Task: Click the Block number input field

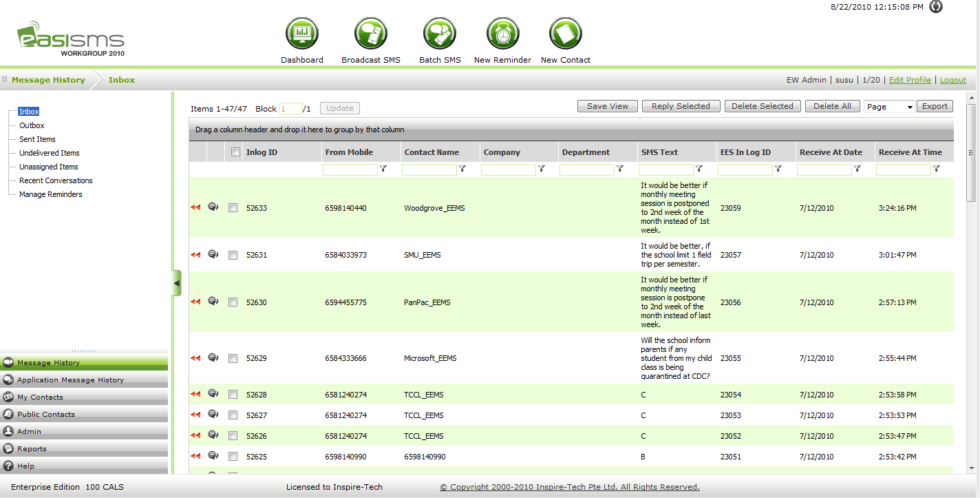Action: [291, 109]
